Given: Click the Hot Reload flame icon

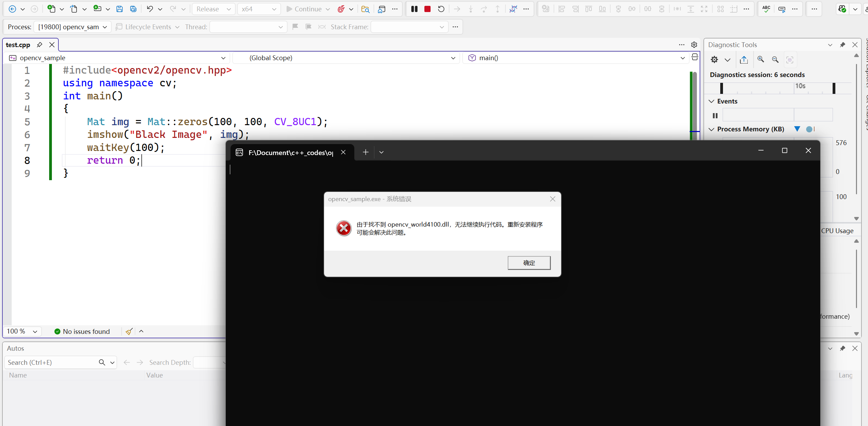Looking at the screenshot, I should (341, 9).
